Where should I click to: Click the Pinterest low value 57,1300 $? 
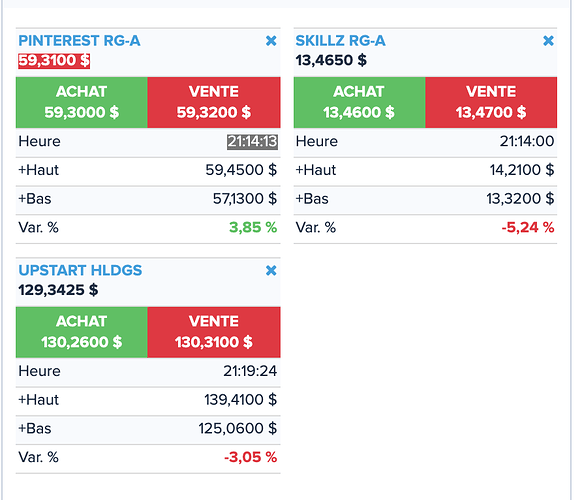(245, 199)
